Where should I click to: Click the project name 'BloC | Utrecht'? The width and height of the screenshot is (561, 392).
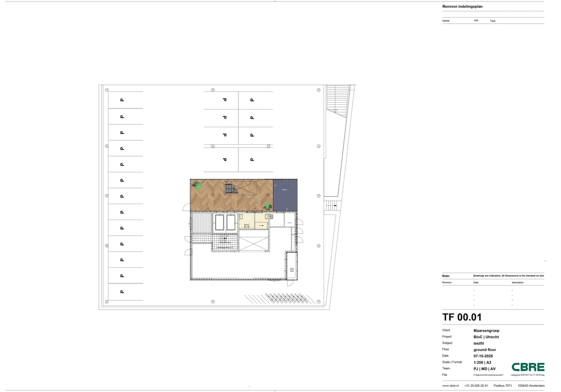[486, 337]
